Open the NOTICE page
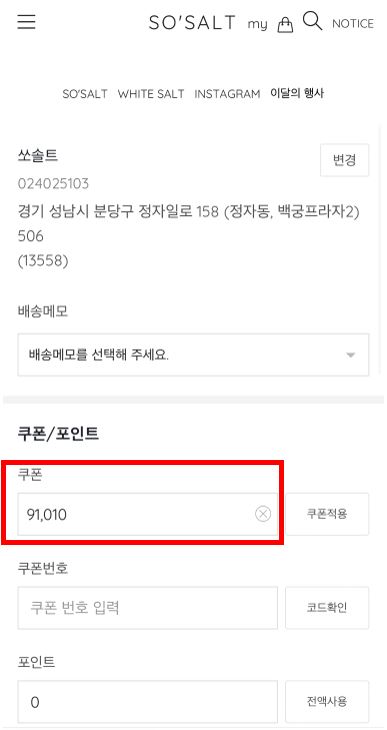387x730 pixels. [x=353, y=24]
